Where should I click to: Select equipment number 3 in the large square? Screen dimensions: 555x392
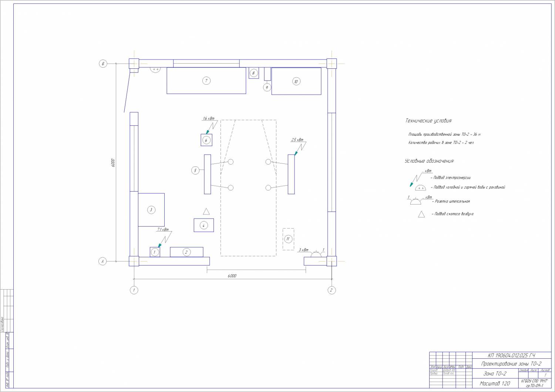[151, 210]
